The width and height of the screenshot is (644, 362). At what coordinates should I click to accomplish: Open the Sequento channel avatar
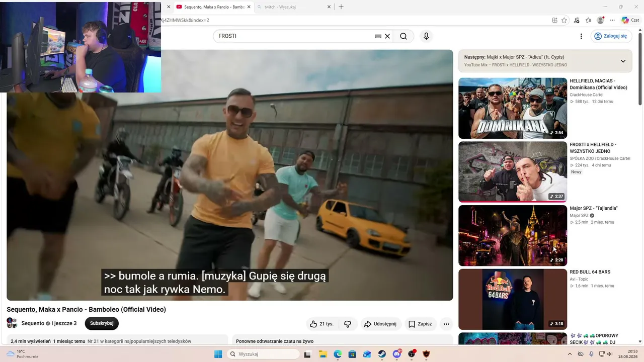12,323
